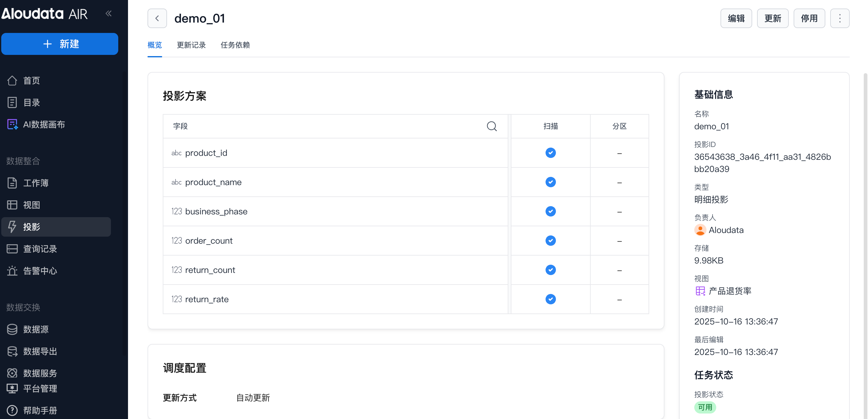Toggle scan checkmark for return_rate
Image resolution: width=868 pixels, height=419 pixels.
pyautogui.click(x=550, y=299)
